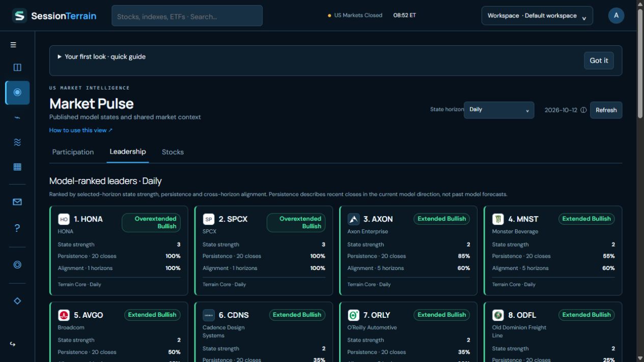Click the SessionTerrain logo
Viewport: 644px width, 362px height.
pyautogui.click(x=54, y=16)
